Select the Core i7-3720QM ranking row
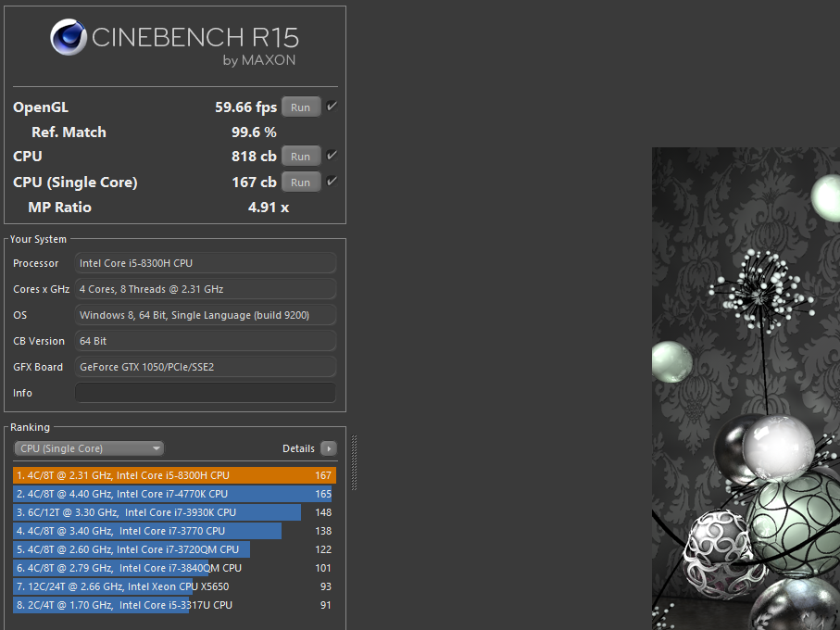This screenshot has width=840, height=630. click(x=175, y=549)
